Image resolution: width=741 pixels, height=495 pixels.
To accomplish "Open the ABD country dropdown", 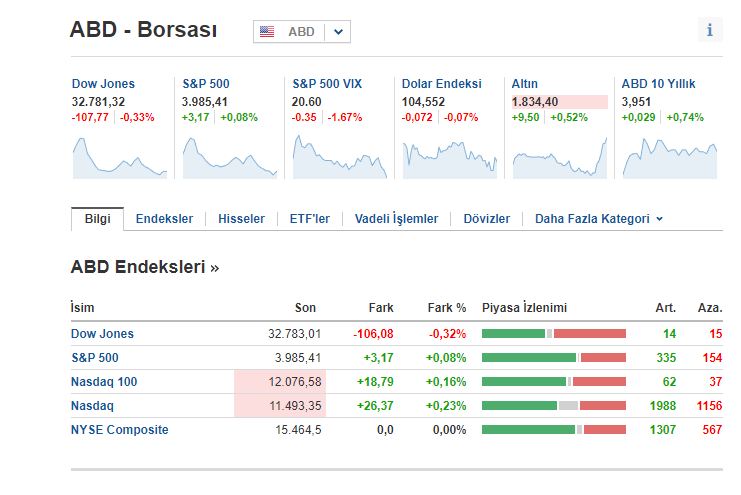I will 339,32.
